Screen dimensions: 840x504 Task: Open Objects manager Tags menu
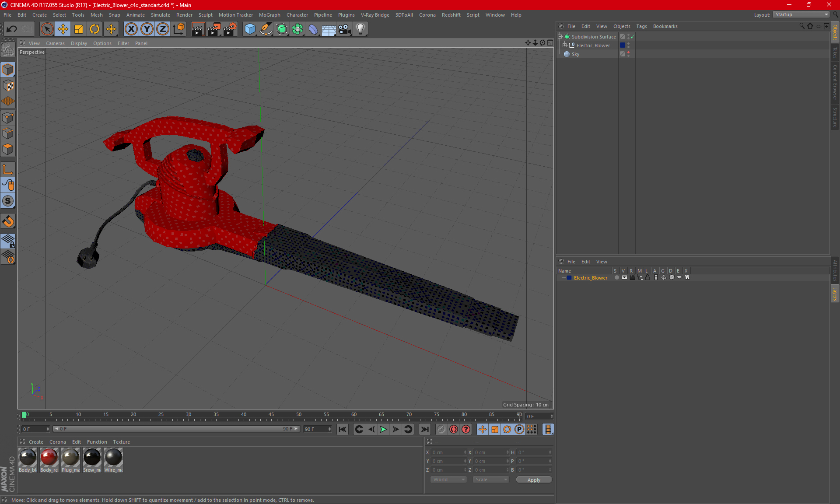point(641,26)
